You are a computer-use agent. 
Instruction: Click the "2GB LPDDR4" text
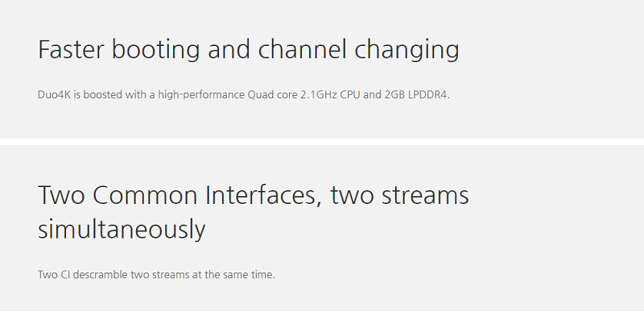point(416,95)
